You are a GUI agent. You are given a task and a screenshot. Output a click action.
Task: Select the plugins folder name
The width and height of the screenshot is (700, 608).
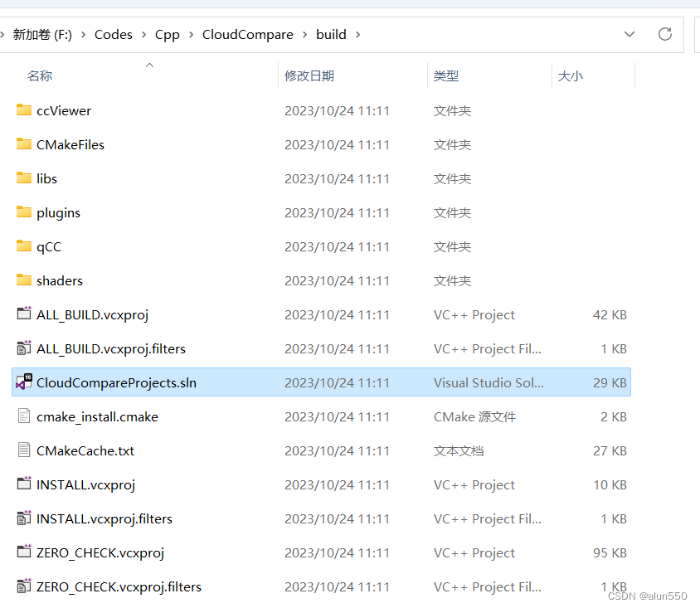59,212
